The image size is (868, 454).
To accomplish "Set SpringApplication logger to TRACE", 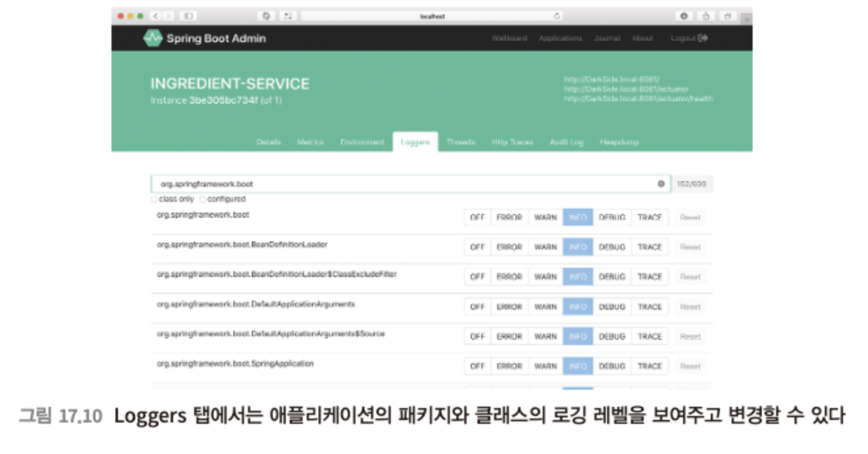I will pos(650,366).
